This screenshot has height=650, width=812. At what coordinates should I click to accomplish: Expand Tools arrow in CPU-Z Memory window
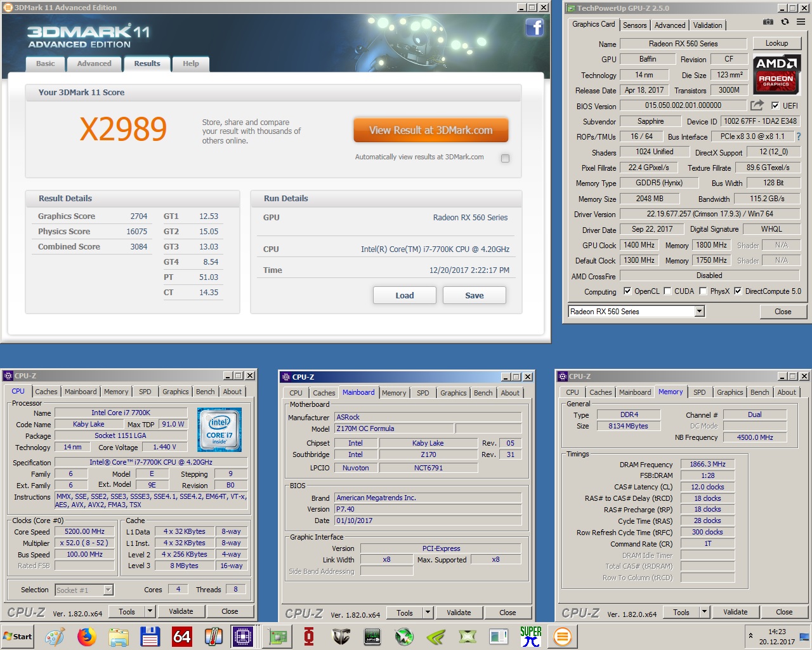coord(705,612)
